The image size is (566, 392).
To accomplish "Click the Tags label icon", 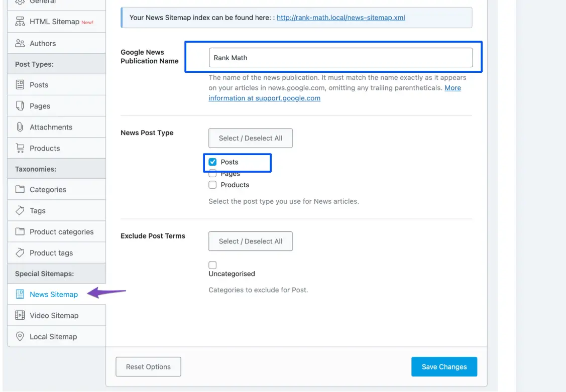I will pyautogui.click(x=20, y=210).
